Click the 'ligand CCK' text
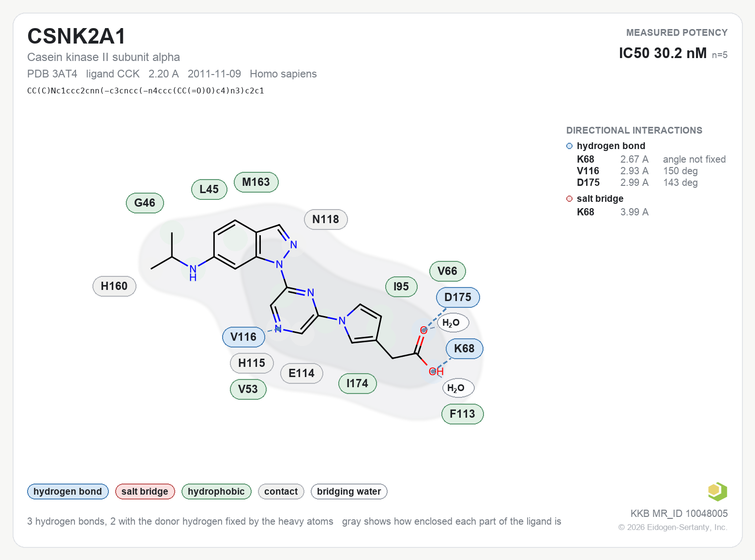Image resolution: width=755 pixels, height=560 pixels. click(113, 74)
